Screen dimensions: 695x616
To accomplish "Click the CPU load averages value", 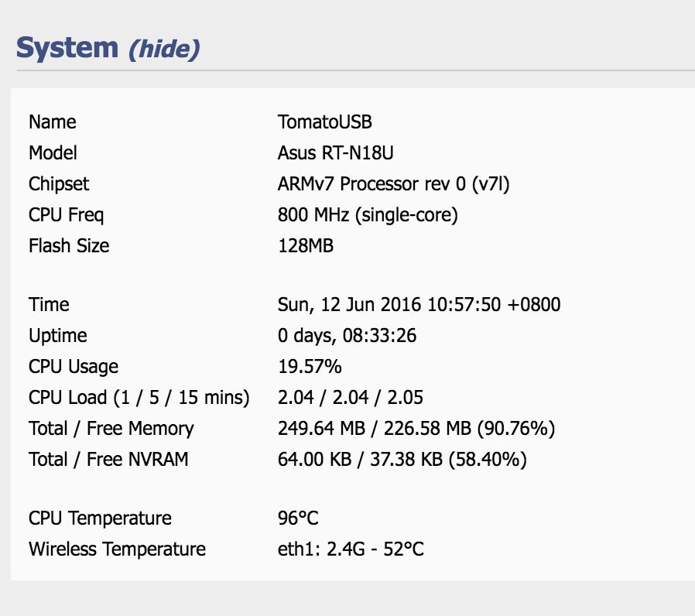I will pyautogui.click(x=351, y=398).
